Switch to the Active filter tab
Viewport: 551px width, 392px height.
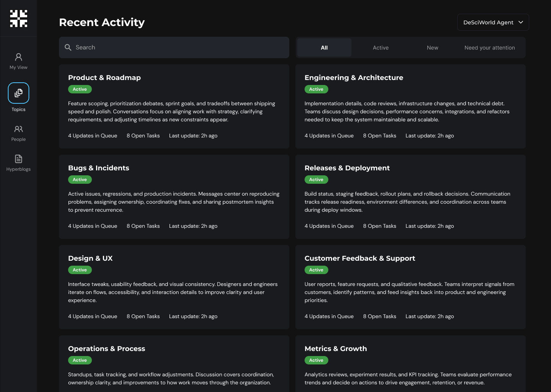pyautogui.click(x=381, y=47)
